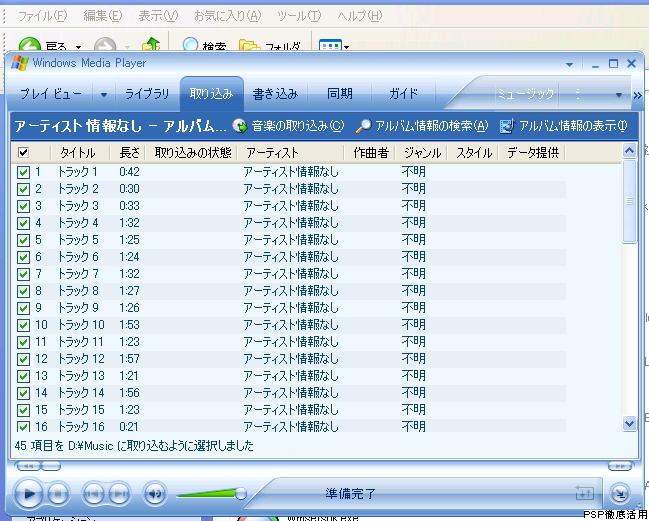649x521 pixels.
Task: Click the 1:57 length of track 12
Action: tap(129, 359)
